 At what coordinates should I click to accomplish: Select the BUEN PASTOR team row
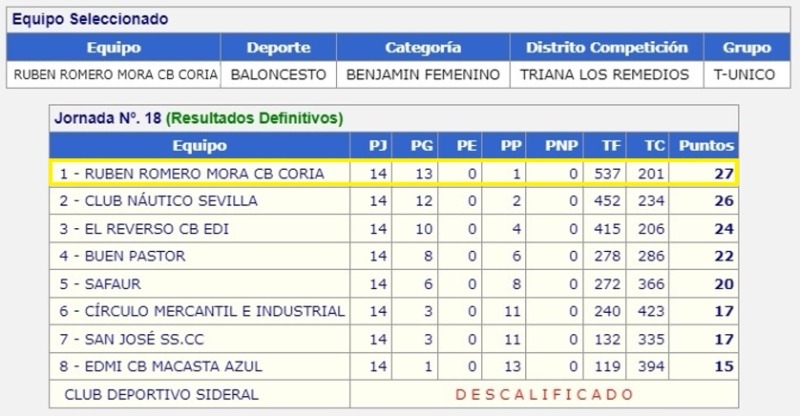[393, 256]
